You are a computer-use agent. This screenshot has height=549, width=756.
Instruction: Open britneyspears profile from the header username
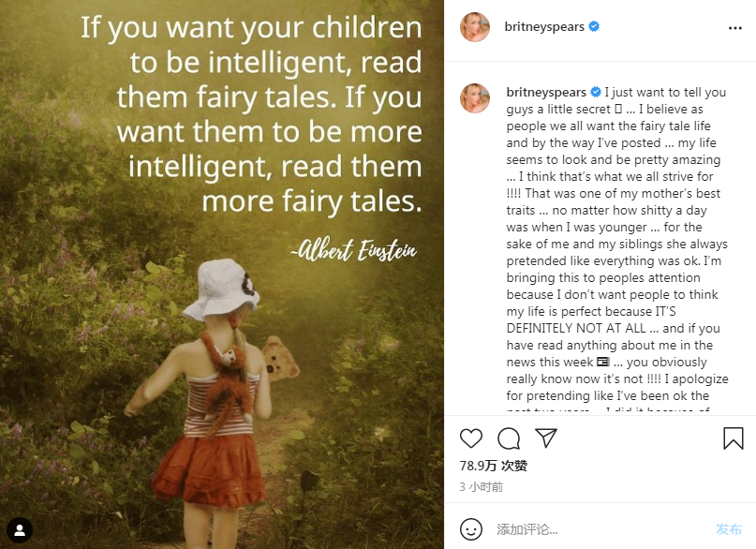point(545,27)
